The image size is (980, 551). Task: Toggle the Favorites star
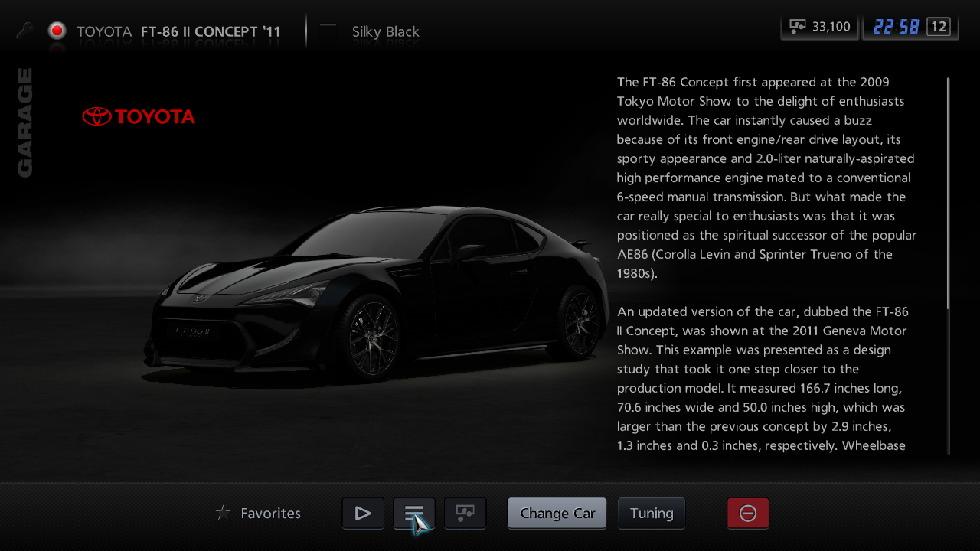click(224, 514)
